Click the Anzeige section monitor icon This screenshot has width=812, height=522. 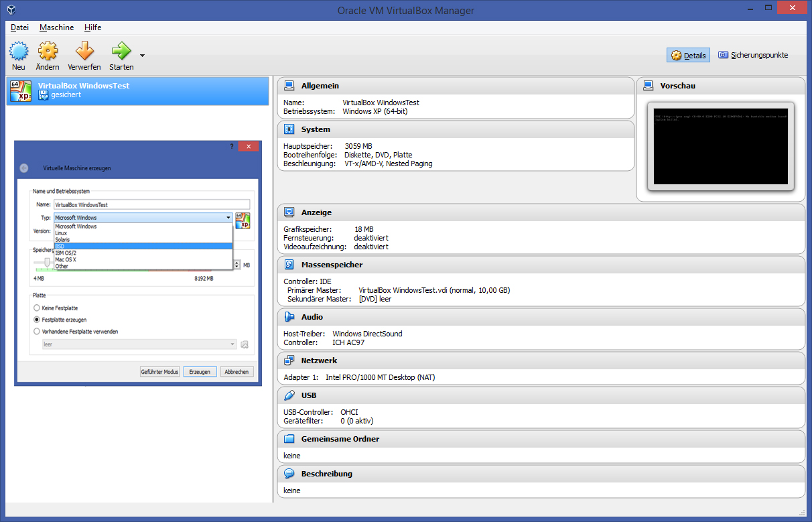click(x=289, y=212)
